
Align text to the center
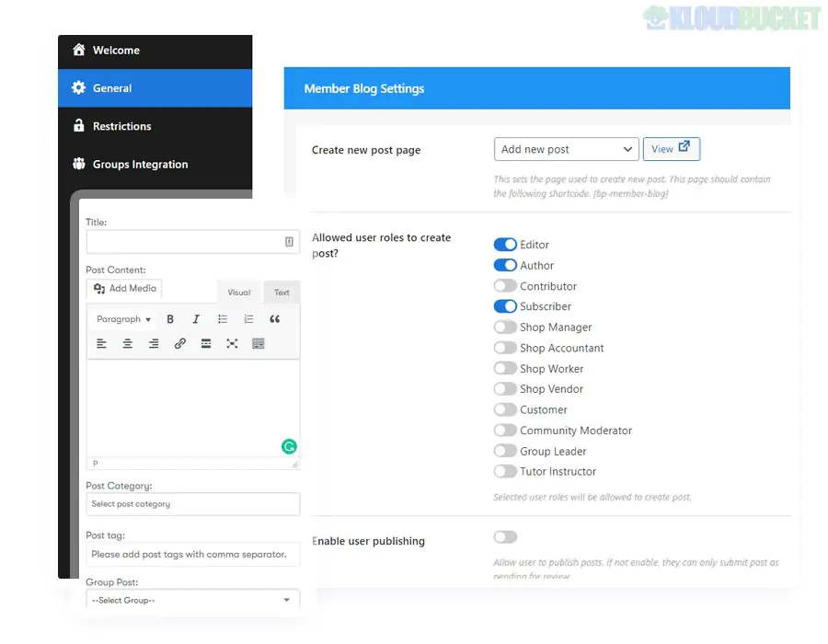[x=128, y=343]
